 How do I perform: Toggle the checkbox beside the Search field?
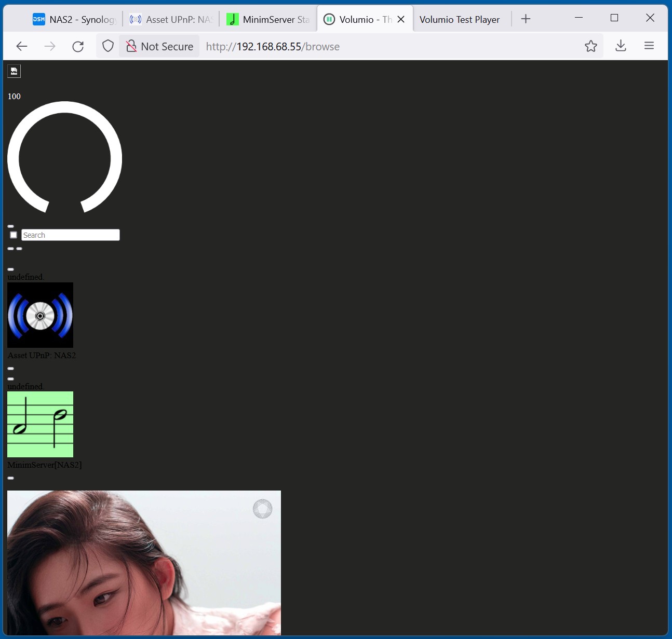click(14, 235)
